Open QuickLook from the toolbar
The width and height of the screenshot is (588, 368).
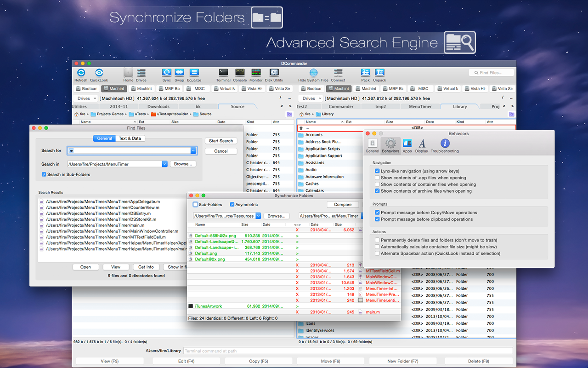pos(99,72)
